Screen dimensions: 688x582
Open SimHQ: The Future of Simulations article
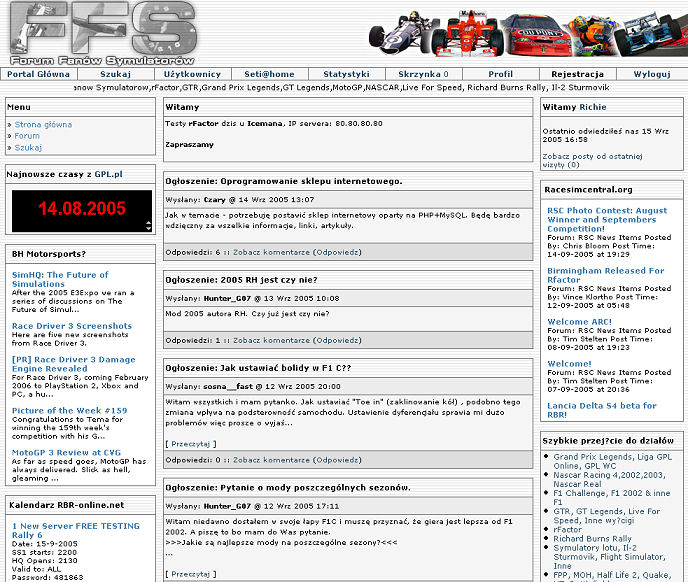[x=60, y=279]
